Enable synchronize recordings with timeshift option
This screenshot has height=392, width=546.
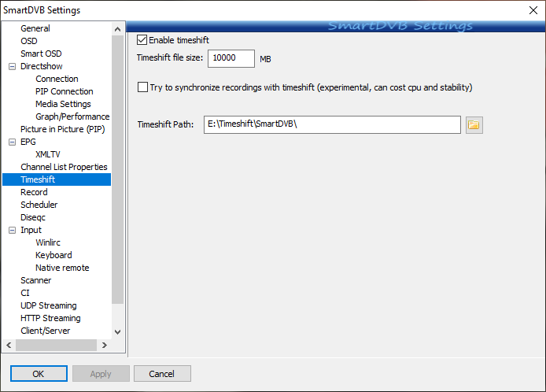pyautogui.click(x=142, y=87)
